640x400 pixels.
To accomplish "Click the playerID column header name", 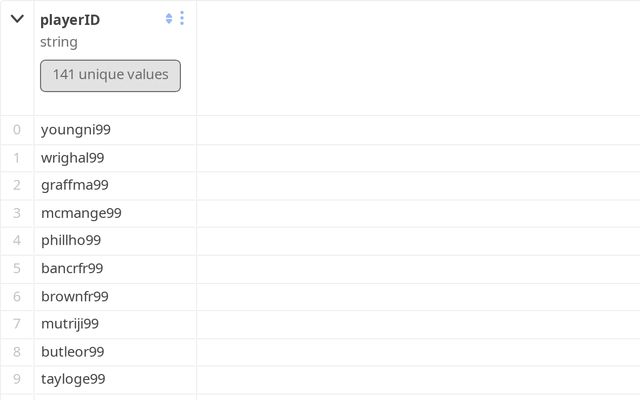I will pos(70,19).
